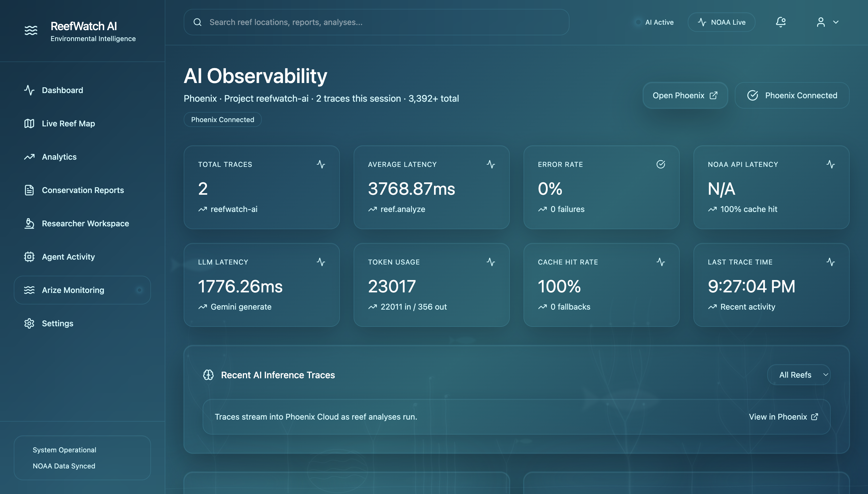Go to Dashboard page

(x=82, y=90)
